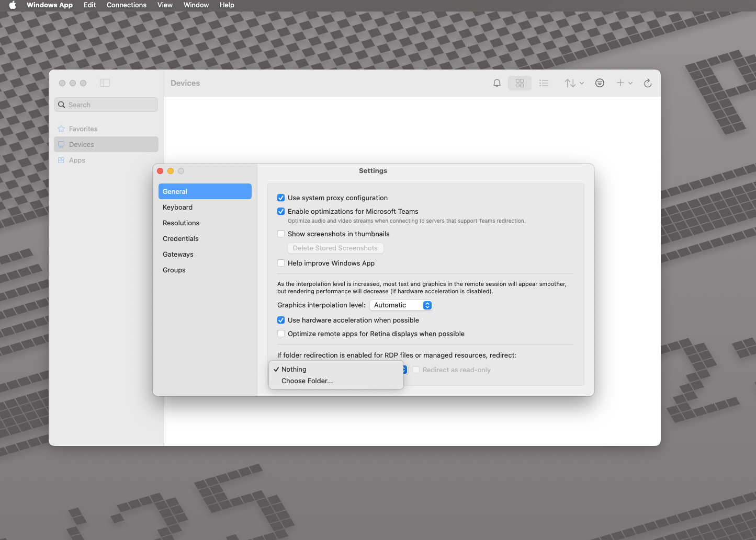Image resolution: width=756 pixels, height=540 pixels.
Task: Open Favorites in the sidebar
Action: tap(106, 129)
